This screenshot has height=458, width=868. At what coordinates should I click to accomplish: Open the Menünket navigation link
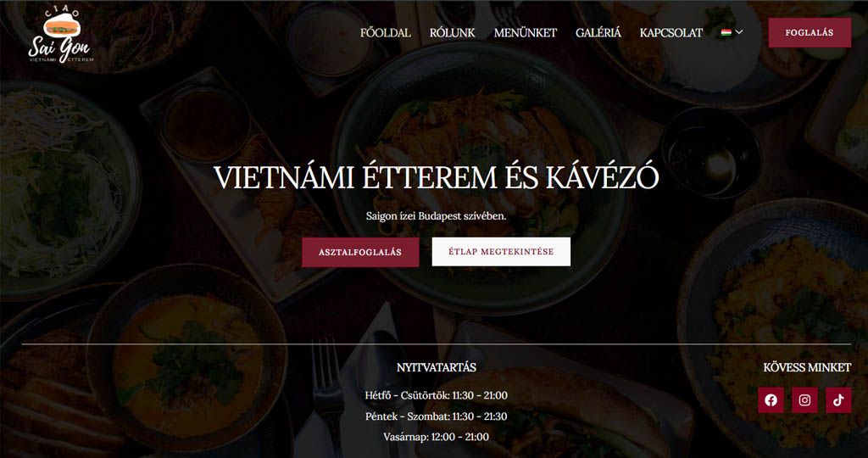(526, 33)
